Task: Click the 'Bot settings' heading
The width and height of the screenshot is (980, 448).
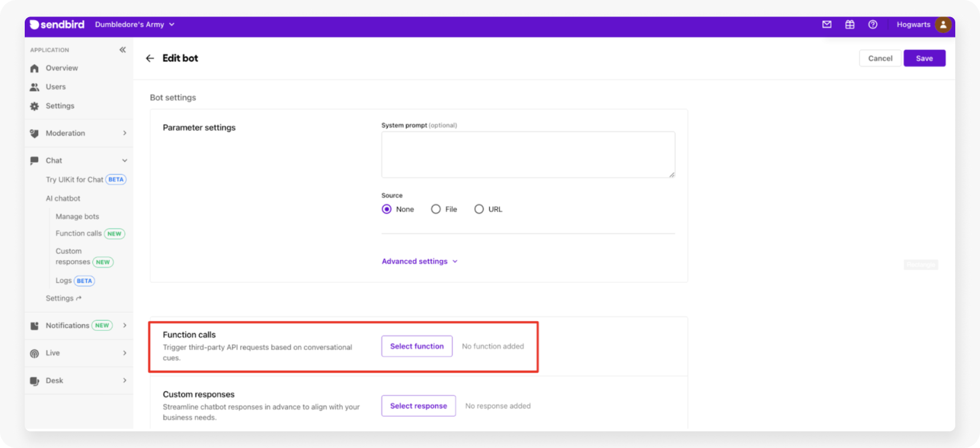Action: click(173, 97)
